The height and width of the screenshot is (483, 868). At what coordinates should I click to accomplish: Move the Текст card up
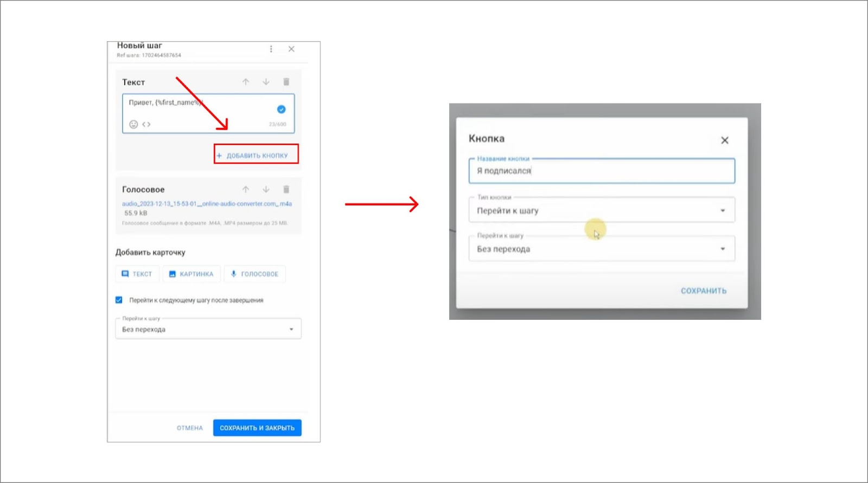[x=246, y=82]
